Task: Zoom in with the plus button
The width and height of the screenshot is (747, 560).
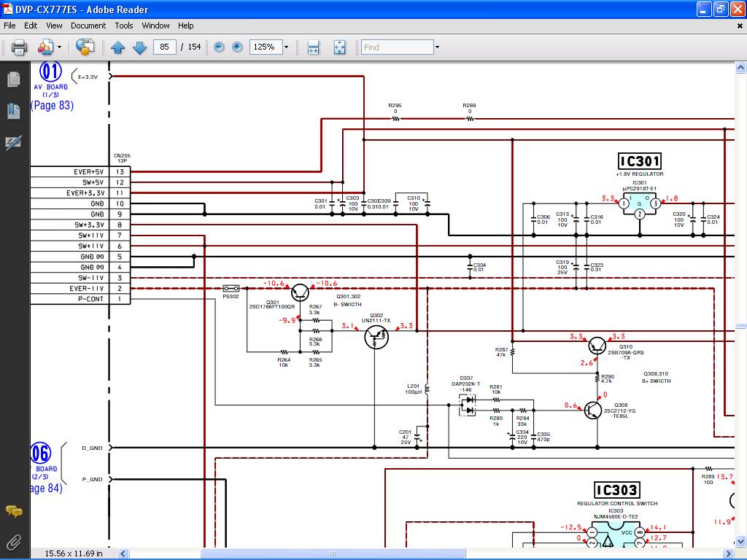Action: tap(237, 47)
